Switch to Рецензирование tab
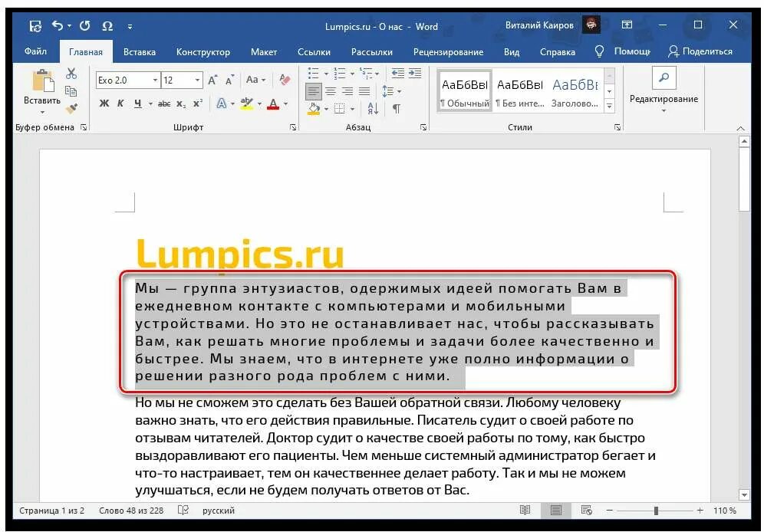The height and width of the screenshot is (532, 764). (x=448, y=51)
